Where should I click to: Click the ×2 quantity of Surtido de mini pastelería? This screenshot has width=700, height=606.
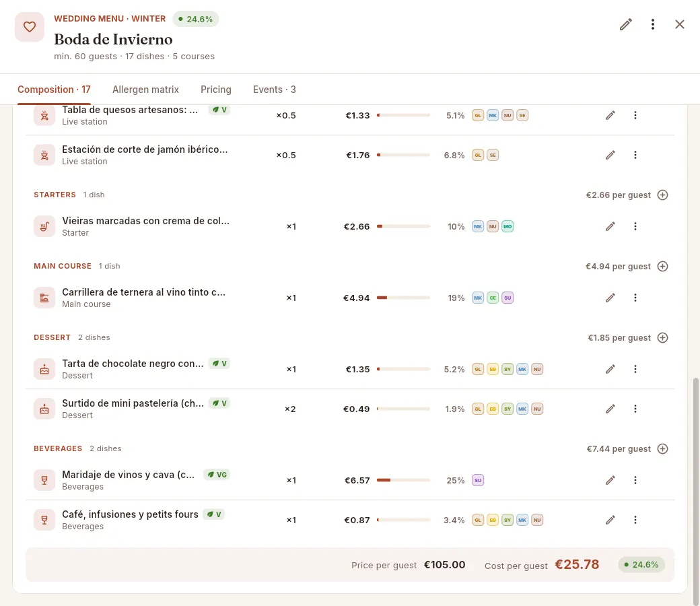290,409
